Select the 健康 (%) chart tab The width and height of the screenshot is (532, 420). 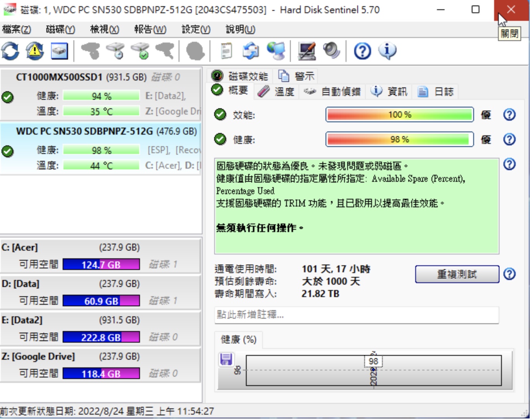point(239,340)
